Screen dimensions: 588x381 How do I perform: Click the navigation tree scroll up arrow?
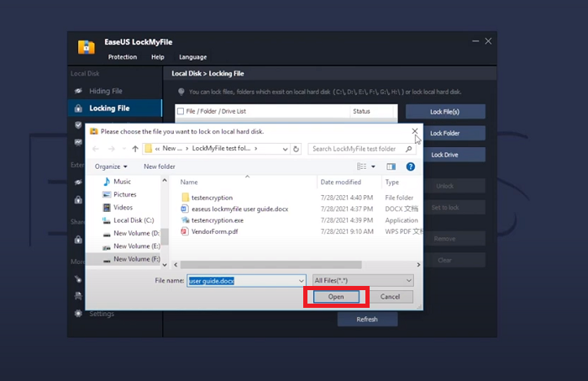point(165,181)
